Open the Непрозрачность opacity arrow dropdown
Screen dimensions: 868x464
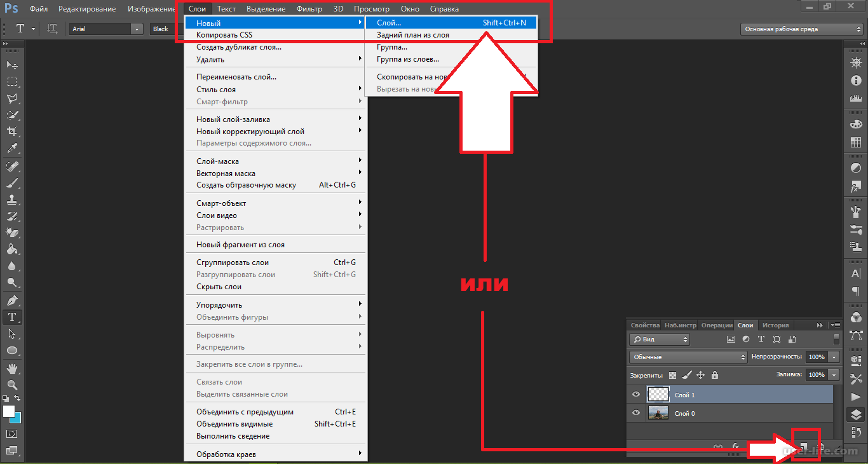pos(834,357)
